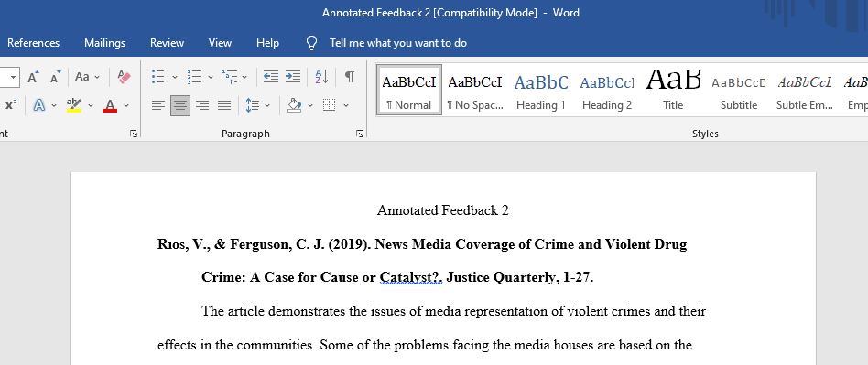Open highlight color dropdown arrow
Screen dimensions: 868x365
(91, 105)
